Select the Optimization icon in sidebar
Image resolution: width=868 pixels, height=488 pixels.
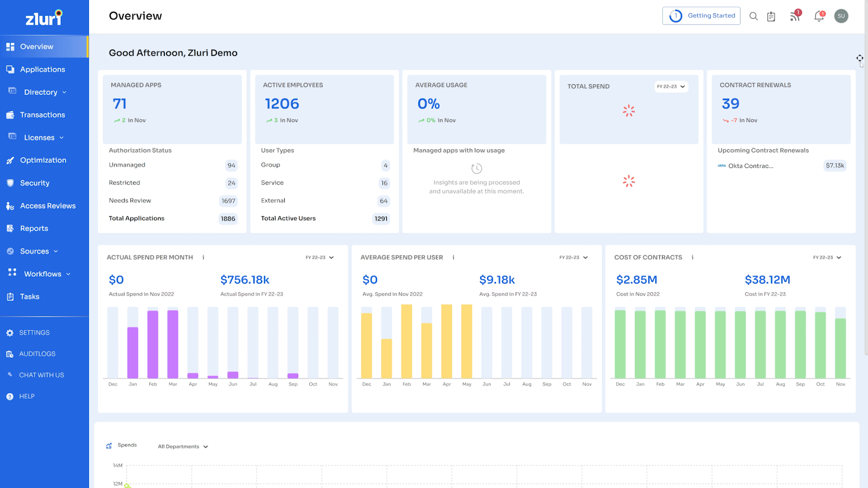click(x=11, y=160)
